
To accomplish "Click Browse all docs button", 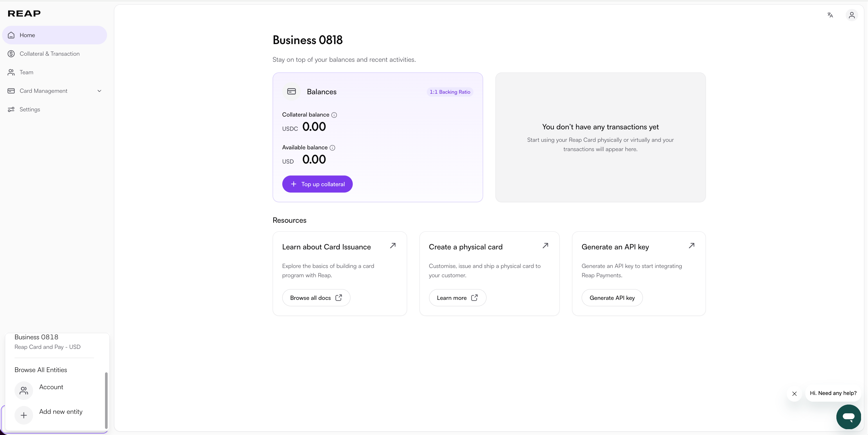I will [x=316, y=298].
